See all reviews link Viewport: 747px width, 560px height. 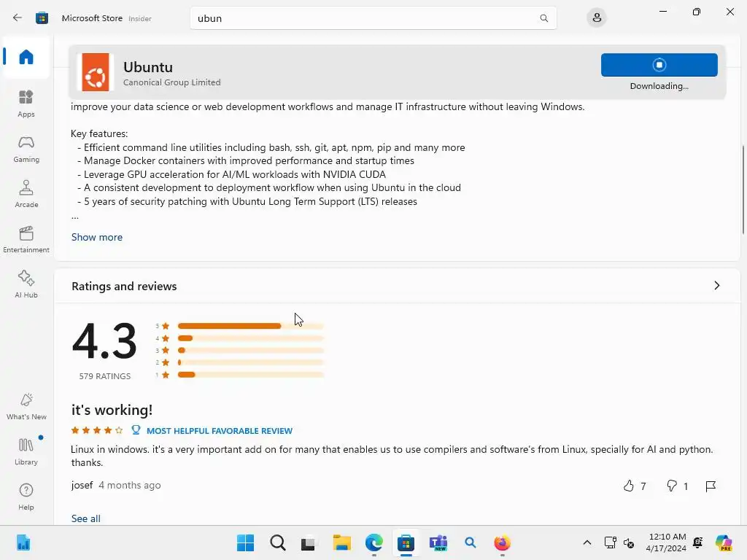(x=86, y=518)
